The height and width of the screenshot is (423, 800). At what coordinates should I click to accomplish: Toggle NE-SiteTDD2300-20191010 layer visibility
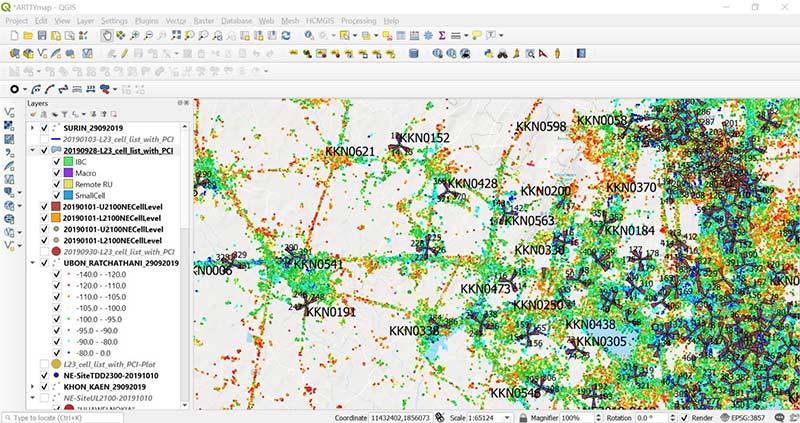tap(44, 376)
